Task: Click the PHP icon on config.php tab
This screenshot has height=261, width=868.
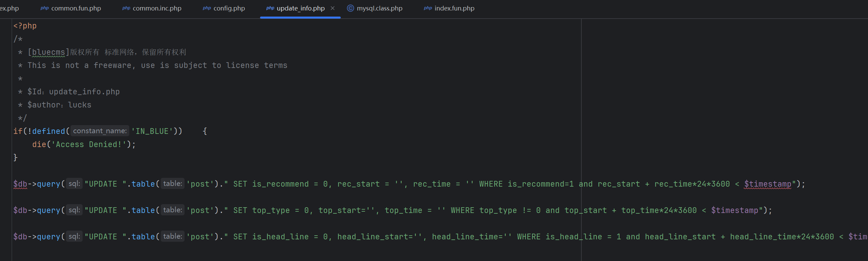Action: click(x=207, y=8)
